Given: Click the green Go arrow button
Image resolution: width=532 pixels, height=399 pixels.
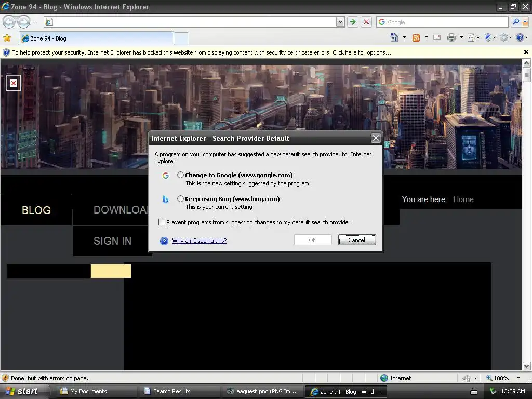Looking at the screenshot, I should [353, 22].
